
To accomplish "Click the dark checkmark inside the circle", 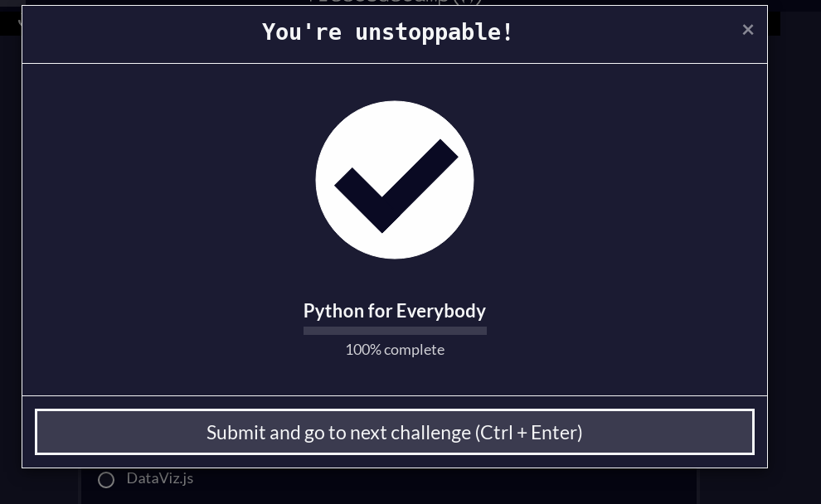I will tap(396, 186).
